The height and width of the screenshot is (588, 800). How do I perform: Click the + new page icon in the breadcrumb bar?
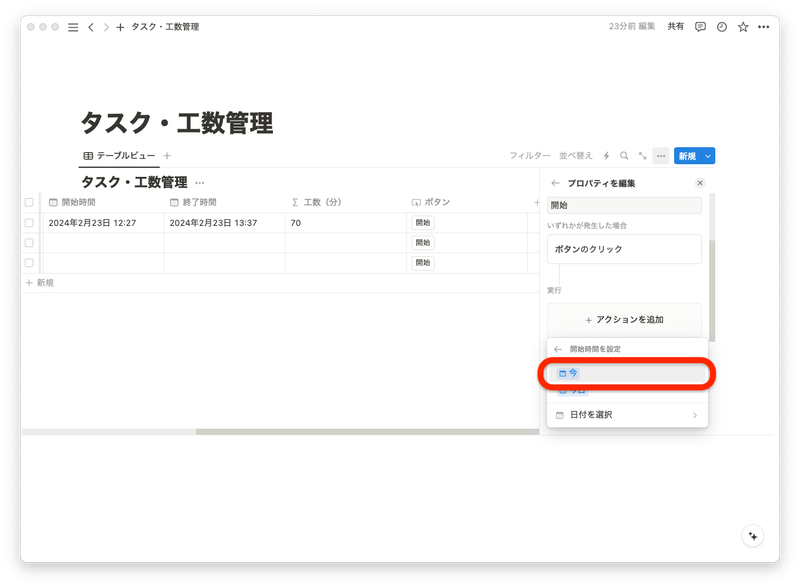(x=119, y=27)
